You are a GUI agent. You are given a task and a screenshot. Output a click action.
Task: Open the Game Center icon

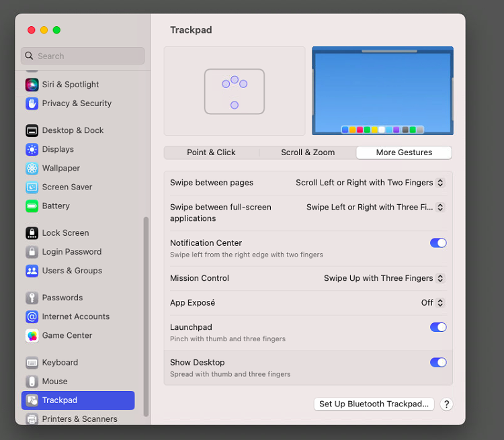32,336
